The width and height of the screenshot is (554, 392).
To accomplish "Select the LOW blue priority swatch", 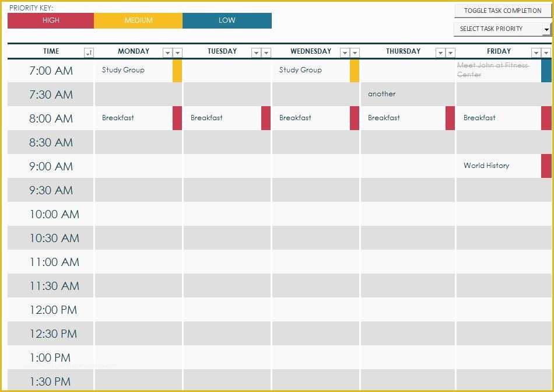I will pos(227,20).
